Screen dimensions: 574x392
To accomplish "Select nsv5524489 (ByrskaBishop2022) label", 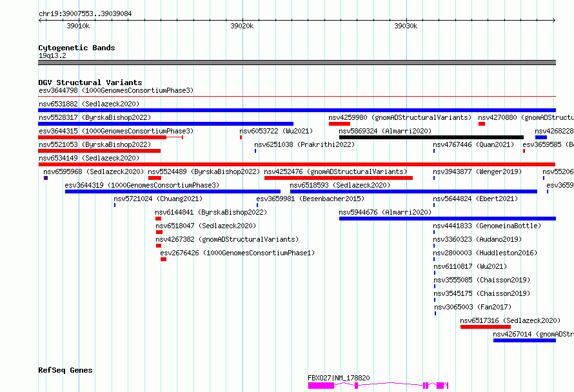I will tap(204, 171).
